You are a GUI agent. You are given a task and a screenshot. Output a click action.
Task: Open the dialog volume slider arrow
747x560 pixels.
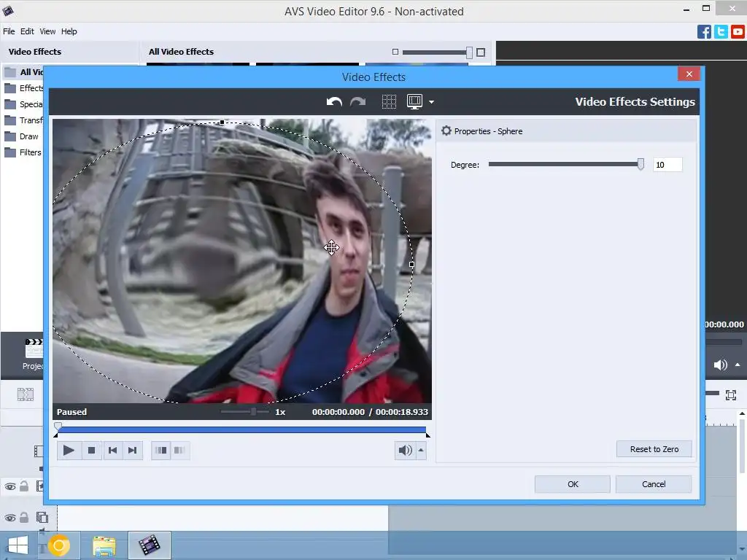click(x=421, y=450)
